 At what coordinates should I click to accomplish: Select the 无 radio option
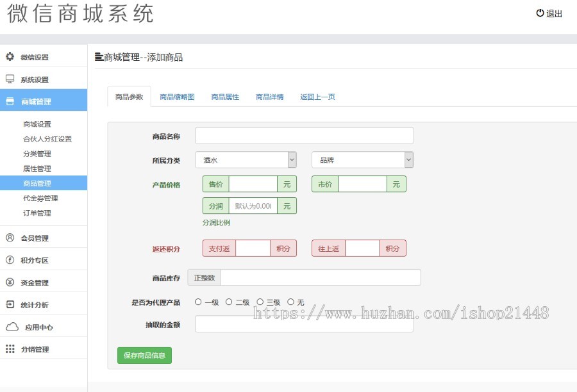point(290,300)
